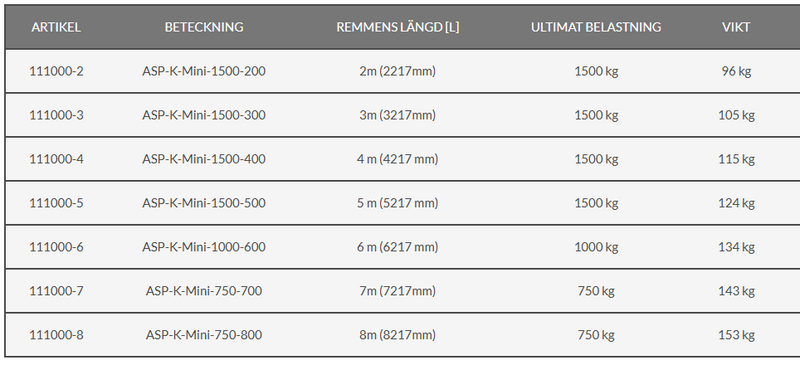Select article number 111000-2
Screen dimensions: 800x365
coord(56,71)
